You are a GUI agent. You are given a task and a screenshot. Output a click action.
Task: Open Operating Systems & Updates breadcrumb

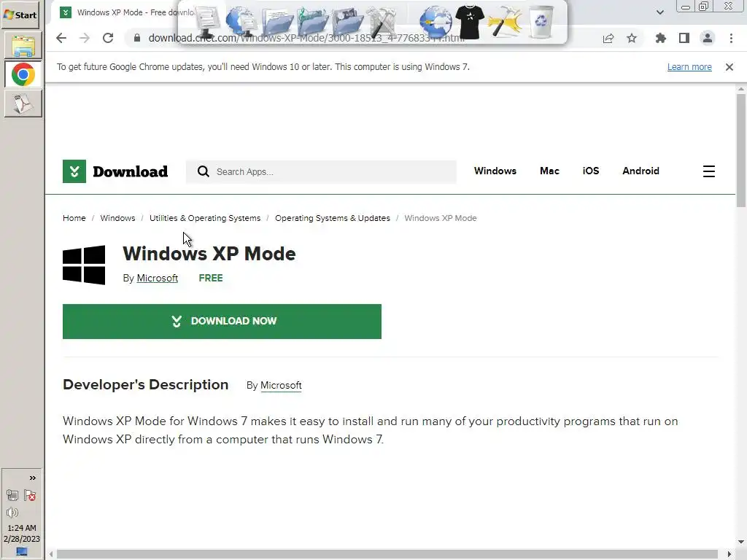click(x=333, y=218)
